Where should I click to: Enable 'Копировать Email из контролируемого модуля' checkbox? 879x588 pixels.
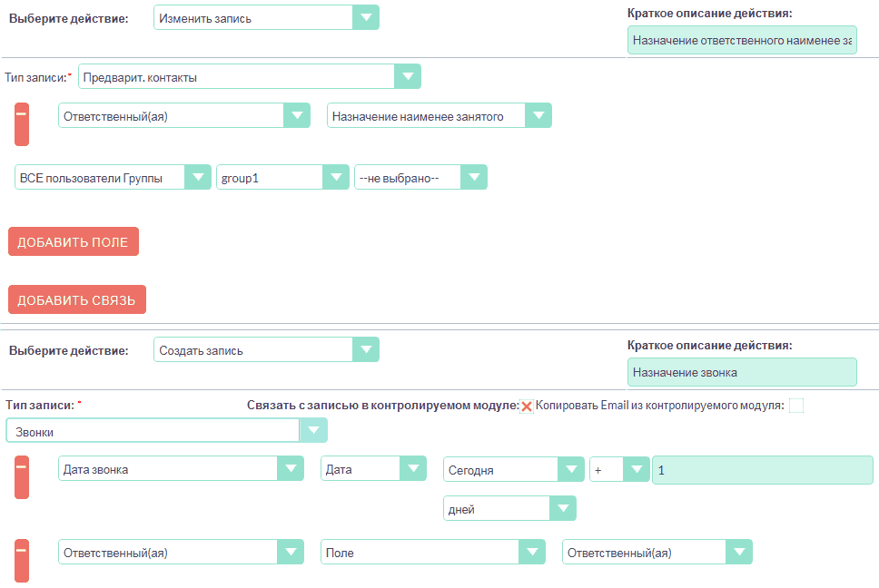[796, 407]
